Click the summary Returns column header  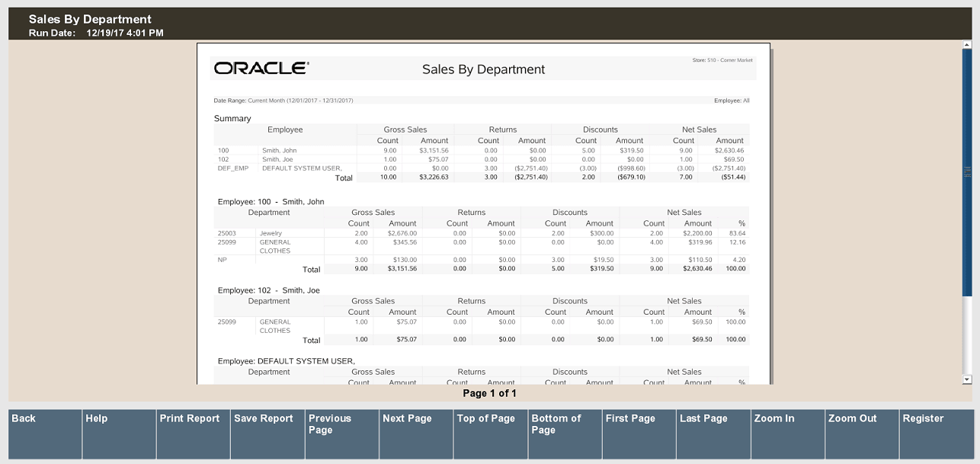[x=503, y=130]
